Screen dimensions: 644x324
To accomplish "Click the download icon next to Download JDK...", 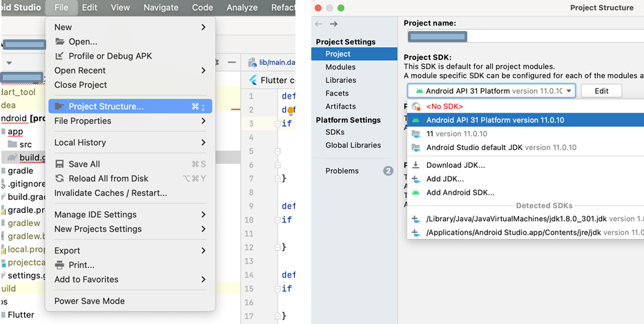I will pos(416,165).
